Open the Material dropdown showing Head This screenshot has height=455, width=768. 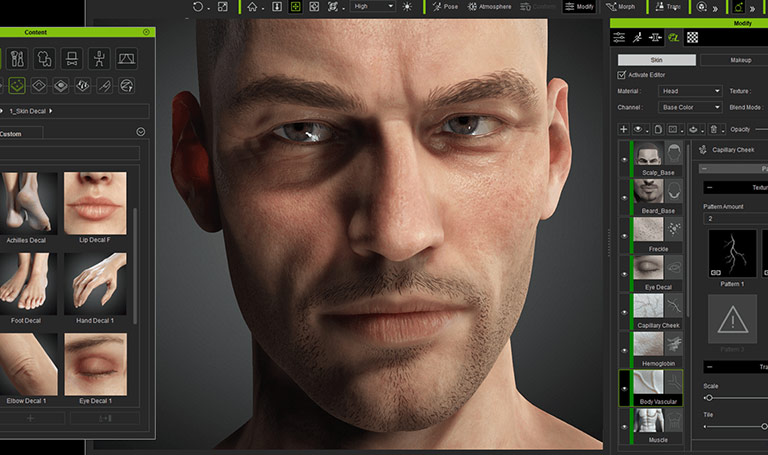(x=689, y=91)
